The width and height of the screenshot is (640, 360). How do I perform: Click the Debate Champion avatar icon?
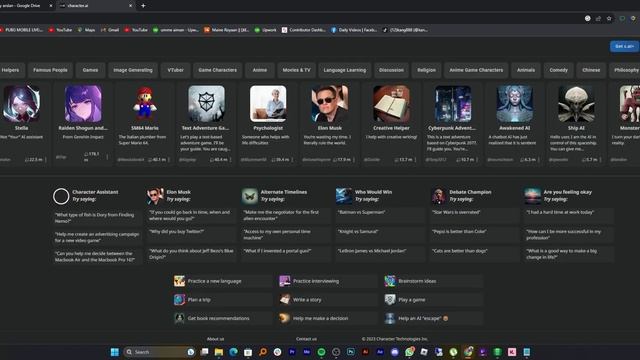[438, 196]
